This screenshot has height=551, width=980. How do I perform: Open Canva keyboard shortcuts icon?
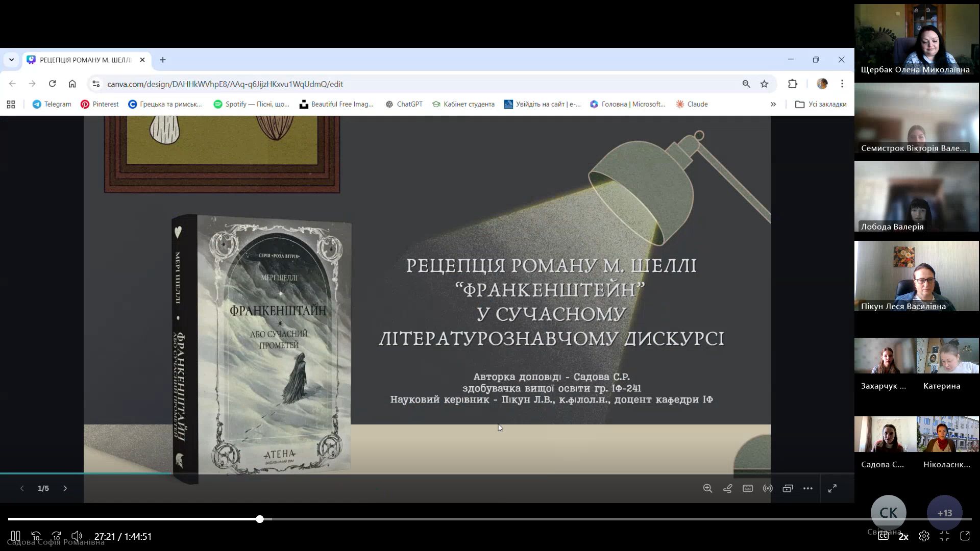point(748,488)
